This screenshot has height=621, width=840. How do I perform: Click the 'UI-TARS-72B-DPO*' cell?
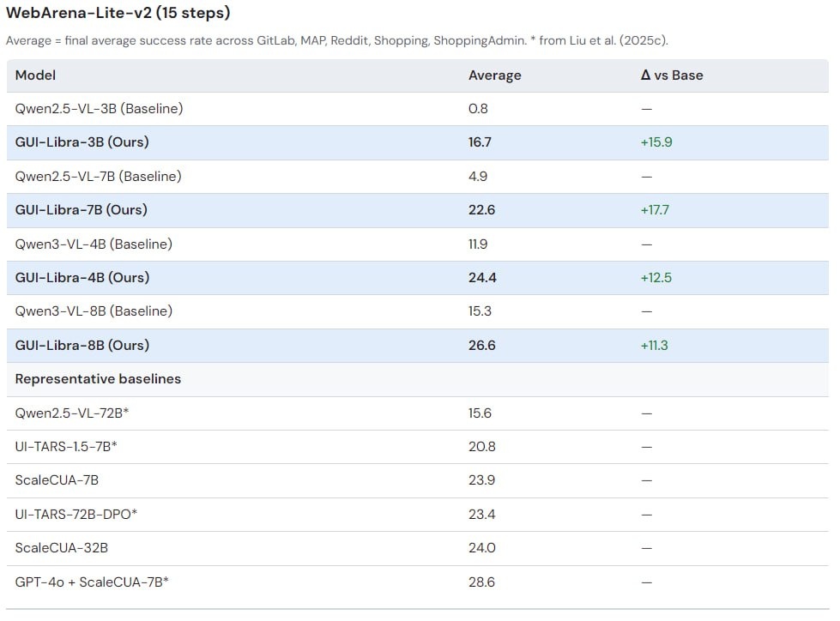76,515
